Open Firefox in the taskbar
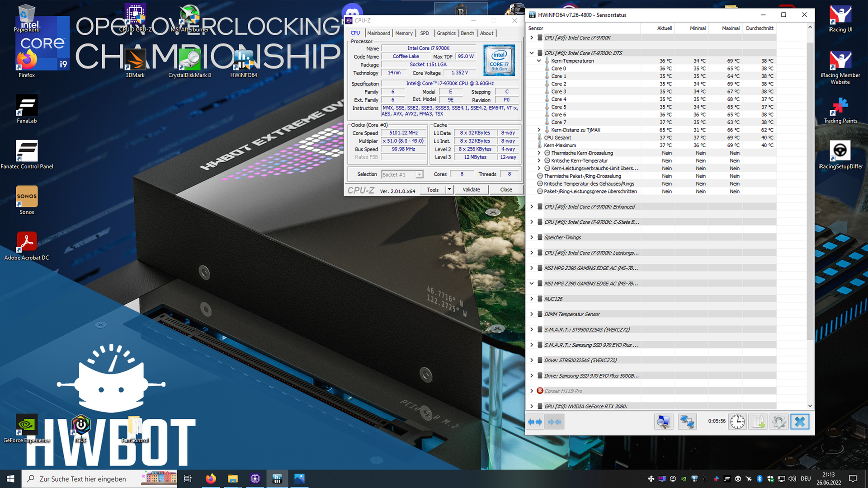This screenshot has height=488, width=868. point(211,479)
